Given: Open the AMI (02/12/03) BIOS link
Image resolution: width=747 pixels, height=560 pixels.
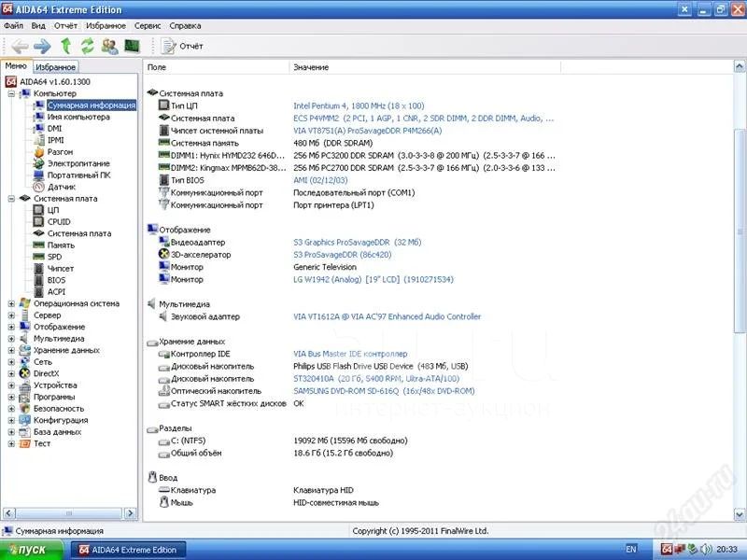Looking at the screenshot, I should click(320, 180).
